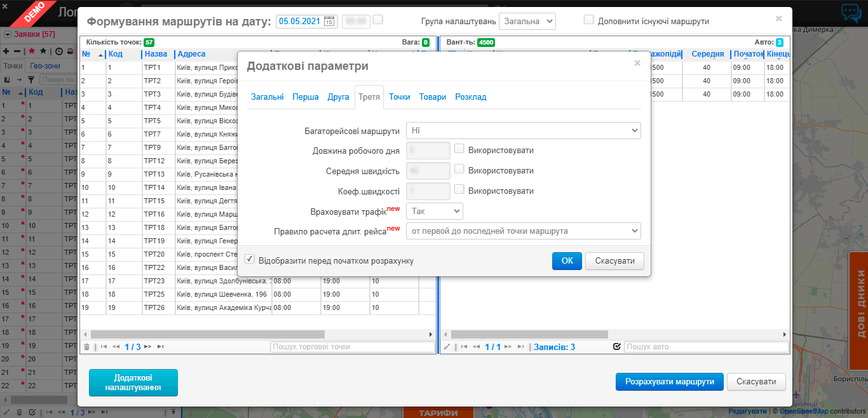Click the trash icon under points table
This screenshot has width=868, height=418.
point(86,347)
